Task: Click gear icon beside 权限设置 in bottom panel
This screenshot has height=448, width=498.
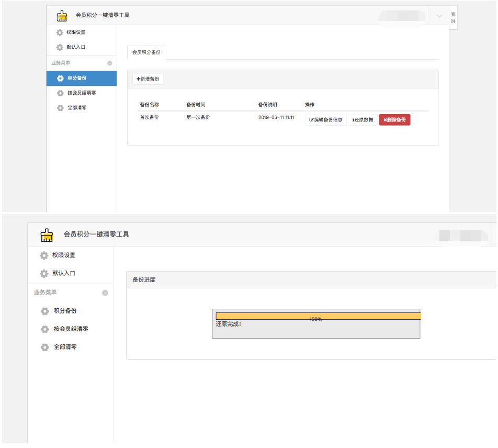Action: (44, 255)
